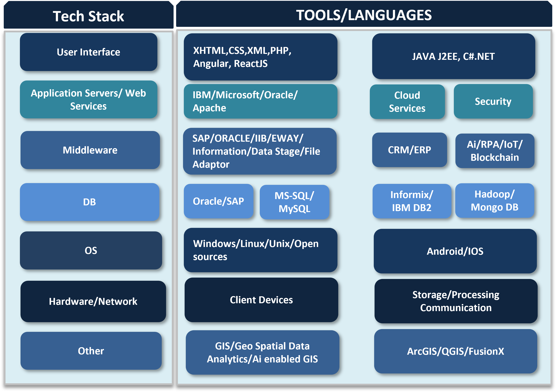The image size is (556, 392).
Task: Select the CRM/ERP box
Action: [409, 150]
